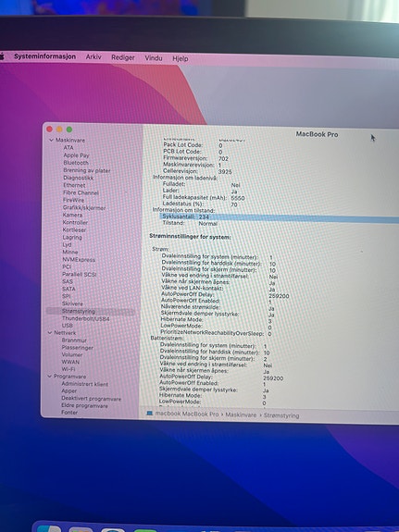Select NVMExpress in the sidebar
Screen dimensions: 399x532
coord(79,260)
